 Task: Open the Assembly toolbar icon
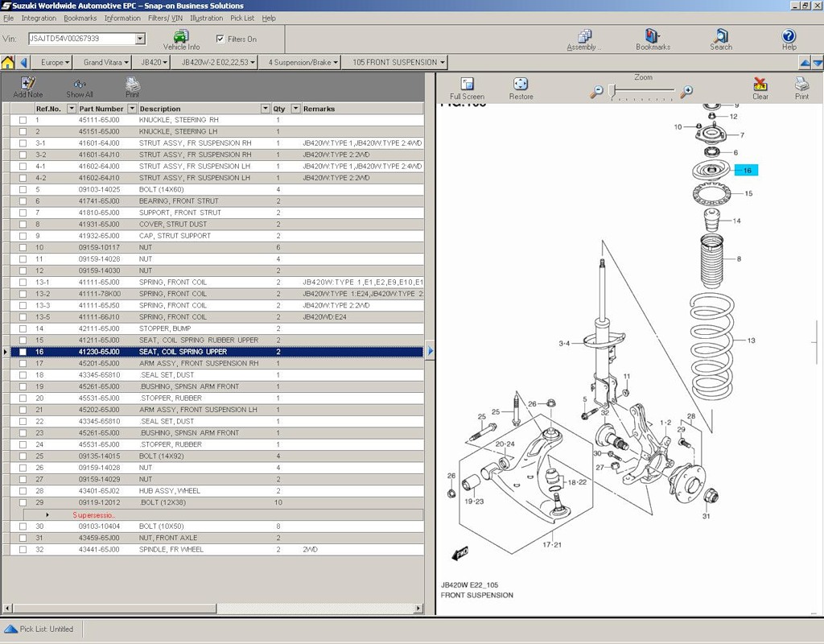click(x=584, y=35)
